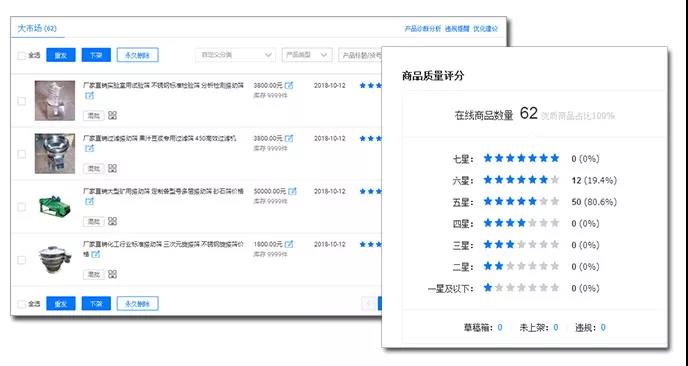Click the top 重发 button

(x=61, y=55)
